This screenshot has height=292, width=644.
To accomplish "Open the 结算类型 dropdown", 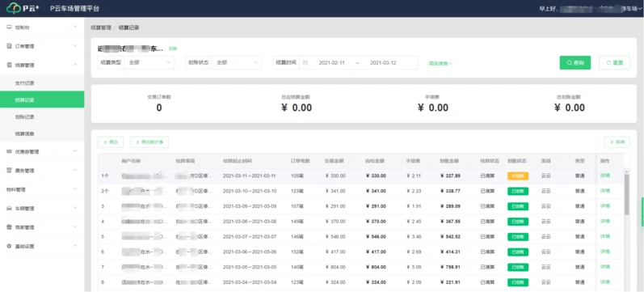I will 149,62.
